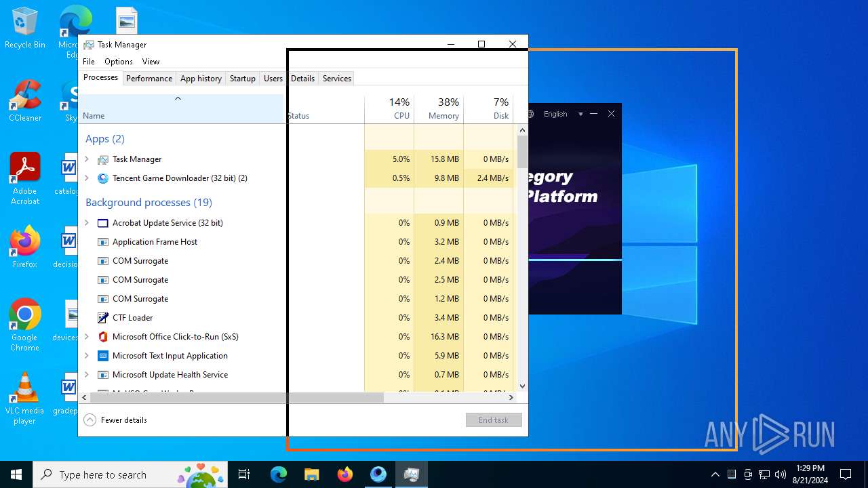
Task: Collapse with the Fewer details arrow
Action: [x=90, y=420]
